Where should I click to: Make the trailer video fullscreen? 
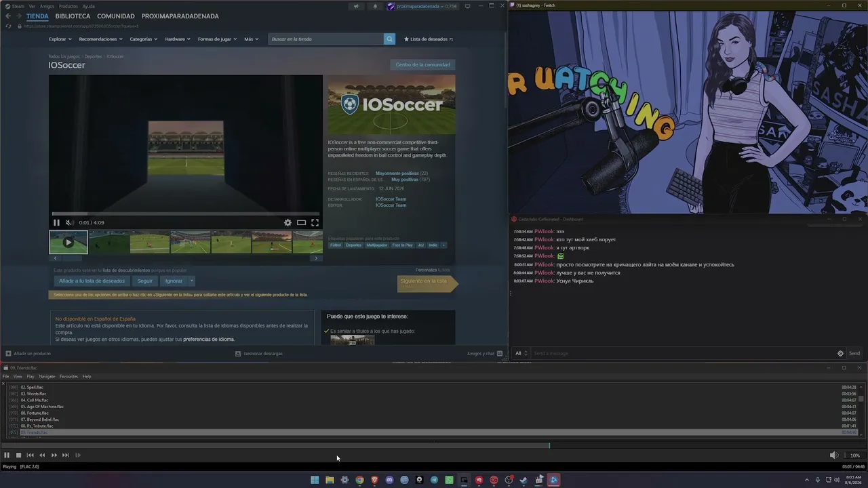pyautogui.click(x=315, y=222)
